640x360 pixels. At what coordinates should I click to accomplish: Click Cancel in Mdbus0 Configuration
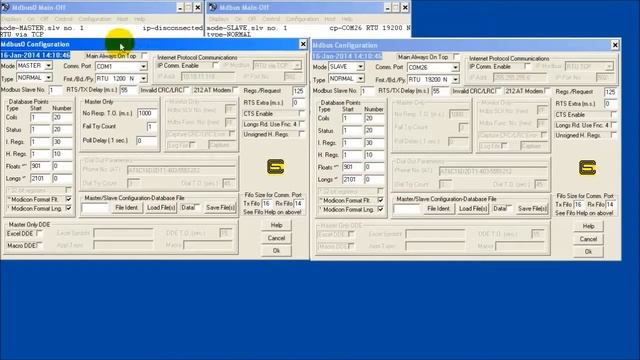276,238
